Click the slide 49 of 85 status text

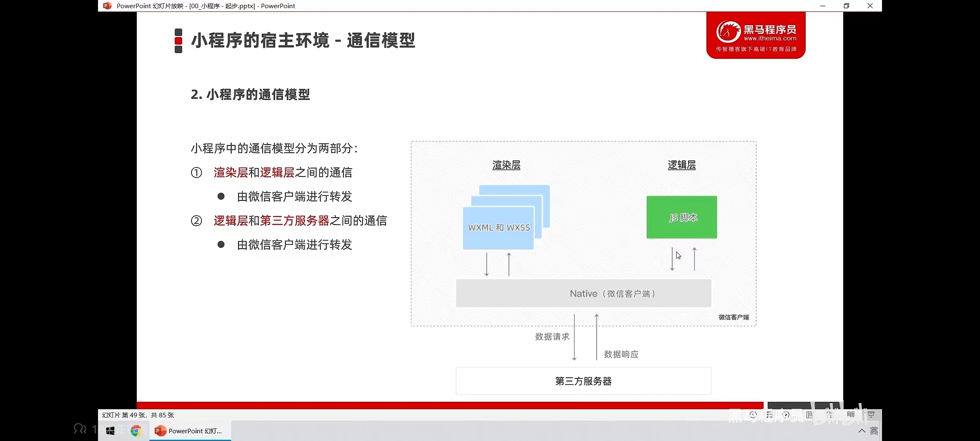(138, 415)
